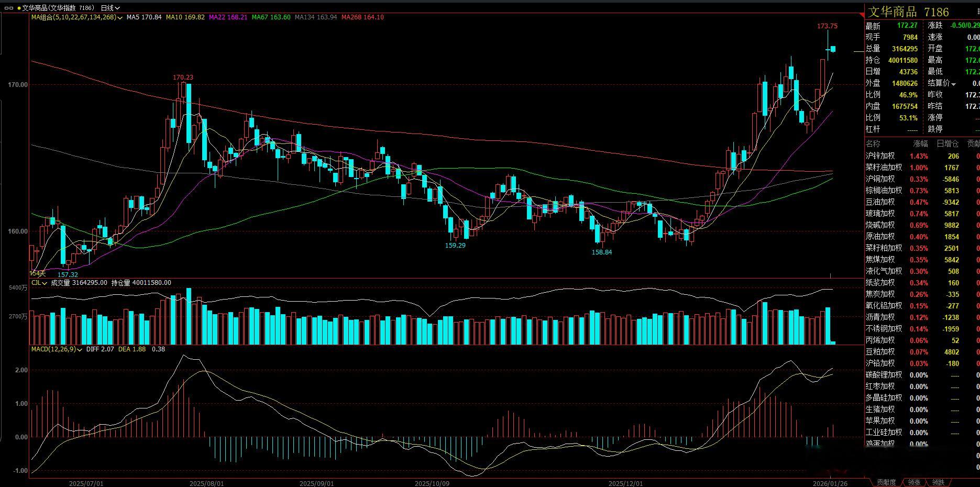Screen dimensions: 980x487
Task: Click the 159.29 low price label
Action: [455, 245]
